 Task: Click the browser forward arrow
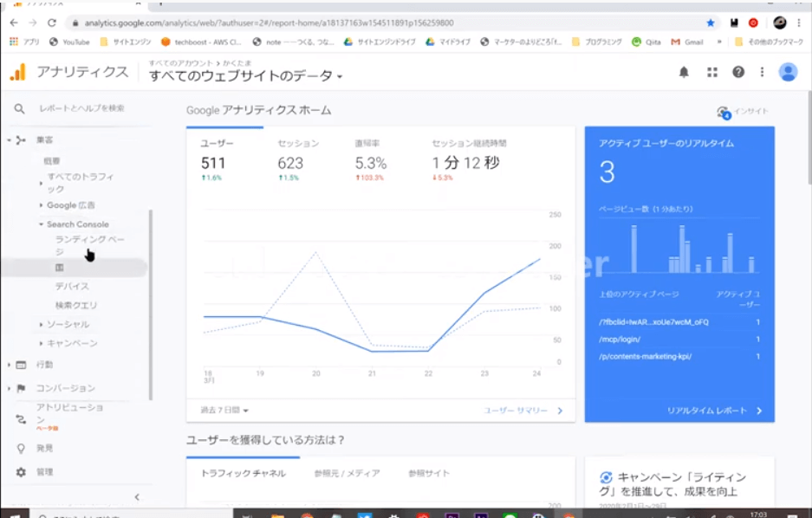tap(33, 23)
